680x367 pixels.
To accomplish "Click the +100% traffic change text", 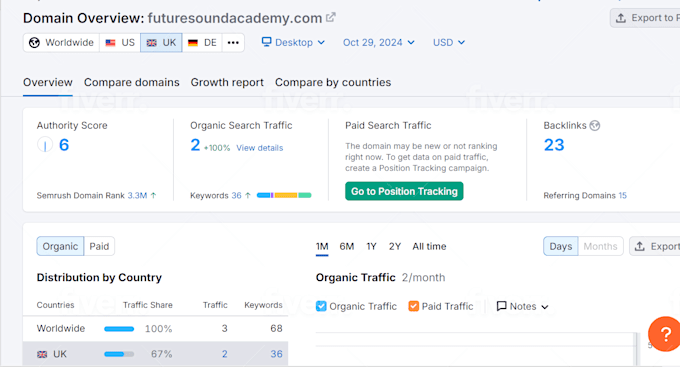I will point(217,148).
